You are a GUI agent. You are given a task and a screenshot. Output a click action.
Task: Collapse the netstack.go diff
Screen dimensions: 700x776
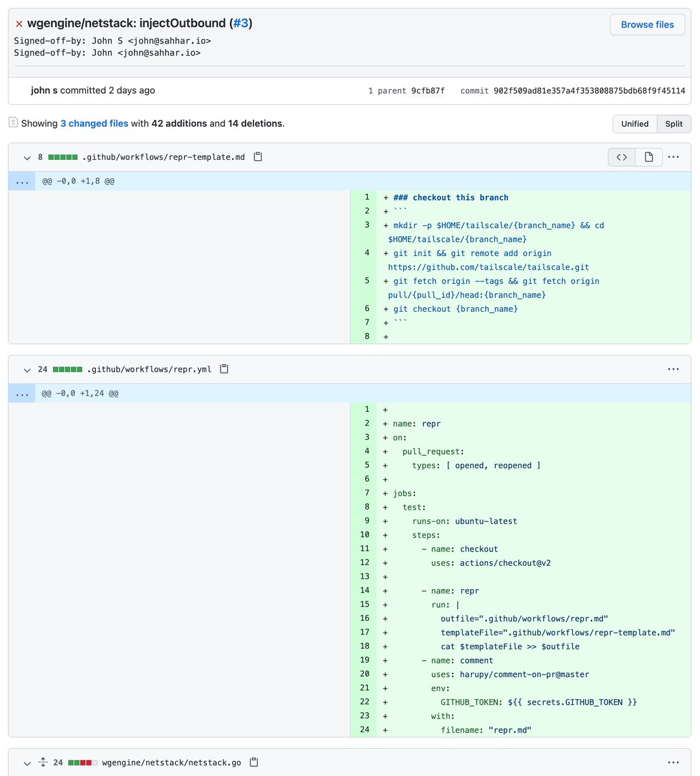coord(27,762)
